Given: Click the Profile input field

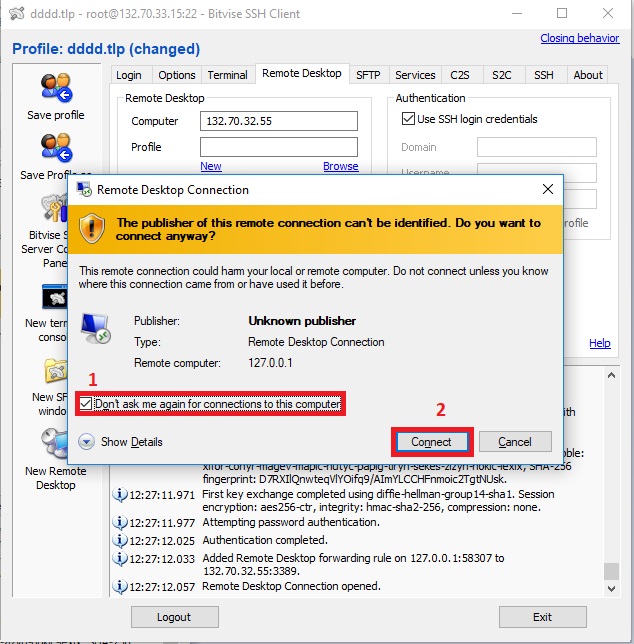Looking at the screenshot, I should 279,147.
